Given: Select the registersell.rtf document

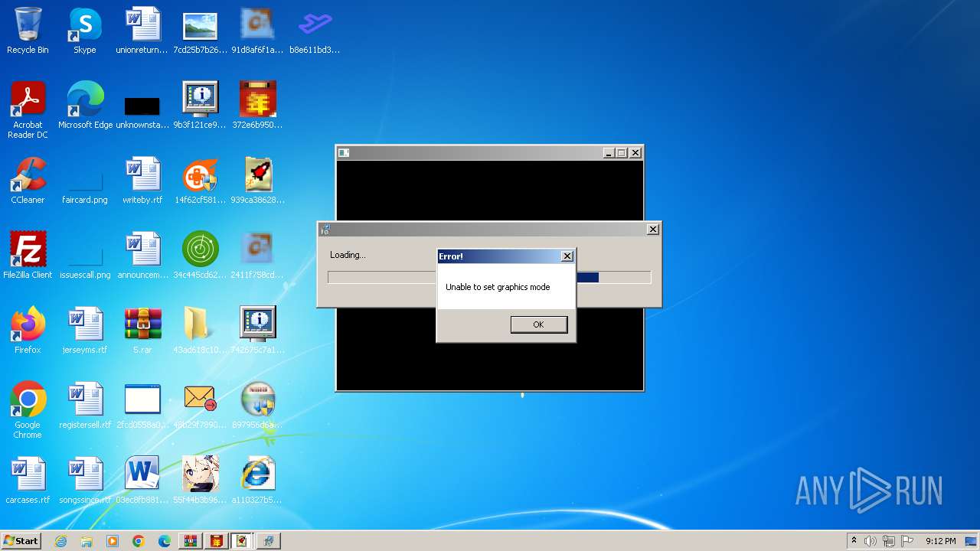Looking at the screenshot, I should 85,406.
